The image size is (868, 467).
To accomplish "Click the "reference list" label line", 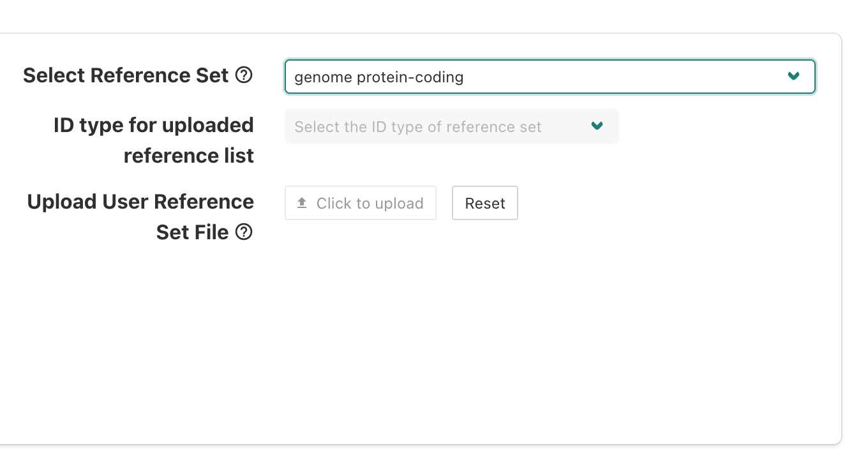I will [x=189, y=156].
